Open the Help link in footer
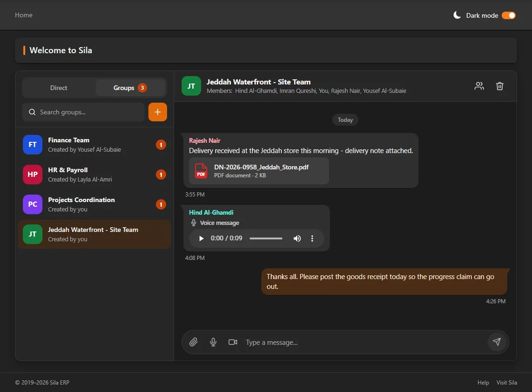 click(x=483, y=383)
